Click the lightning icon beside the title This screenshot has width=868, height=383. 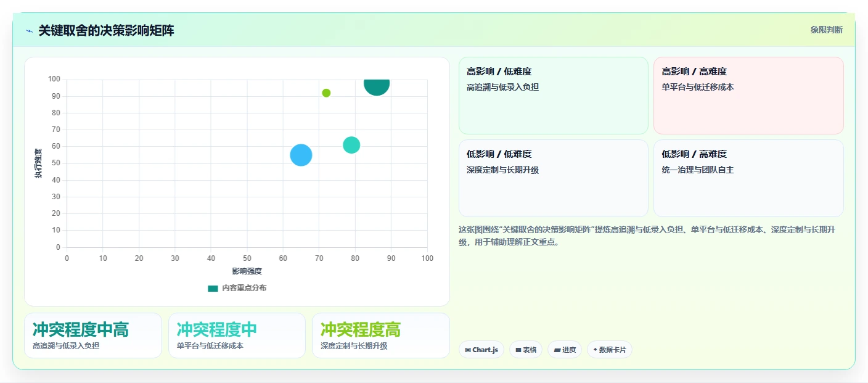coord(29,31)
